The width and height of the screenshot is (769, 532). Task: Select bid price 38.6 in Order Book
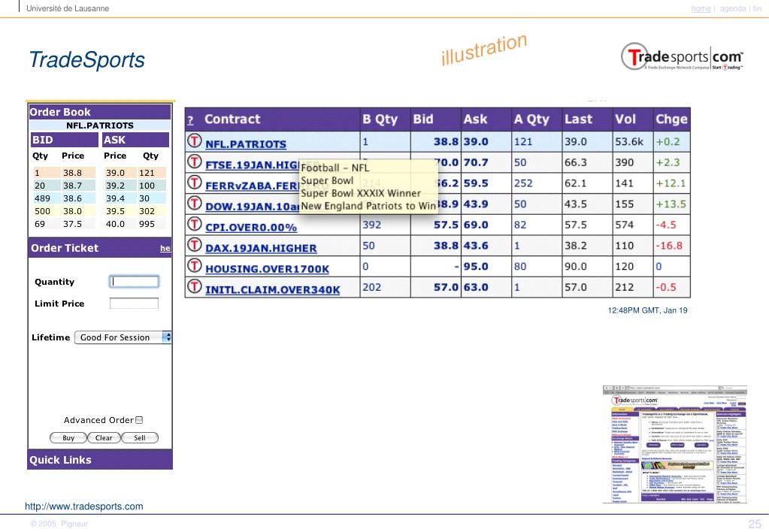(72, 198)
